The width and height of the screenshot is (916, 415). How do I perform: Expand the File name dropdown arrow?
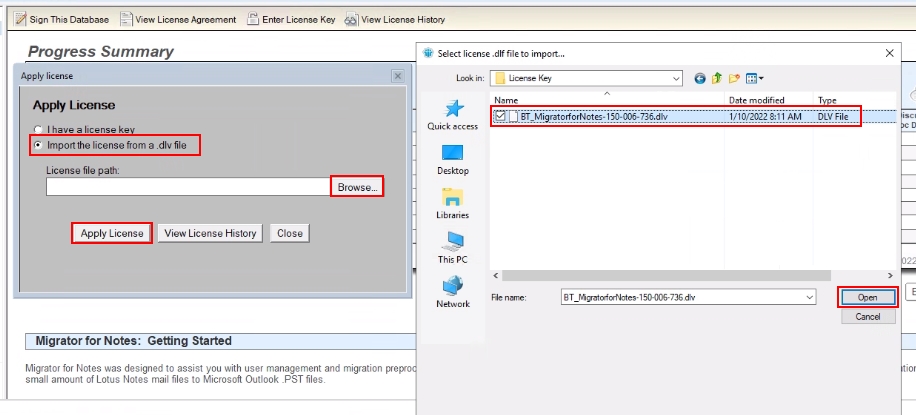click(810, 297)
